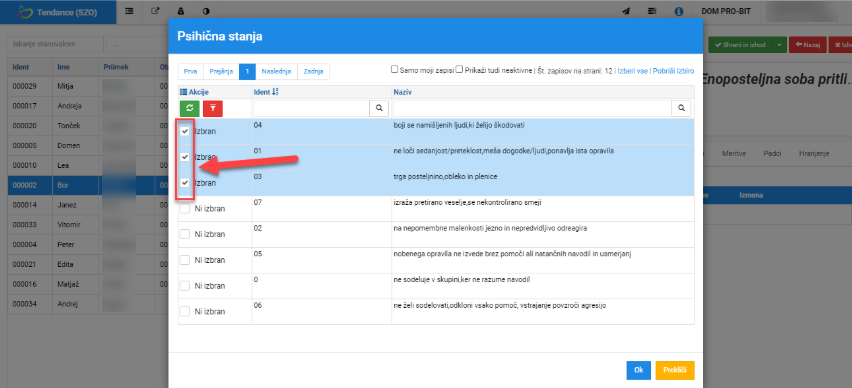
Task: Click the lock icon in top bar
Action: click(181, 11)
